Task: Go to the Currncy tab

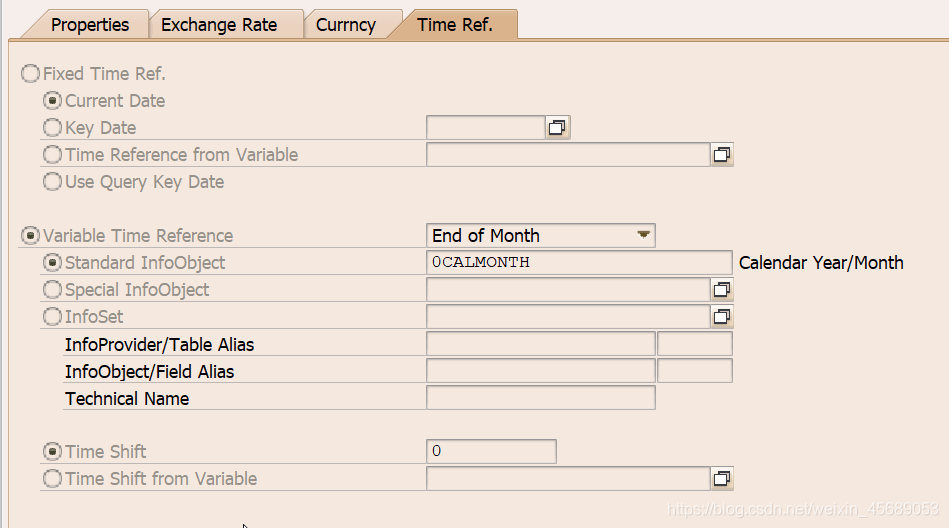Action: 346,25
